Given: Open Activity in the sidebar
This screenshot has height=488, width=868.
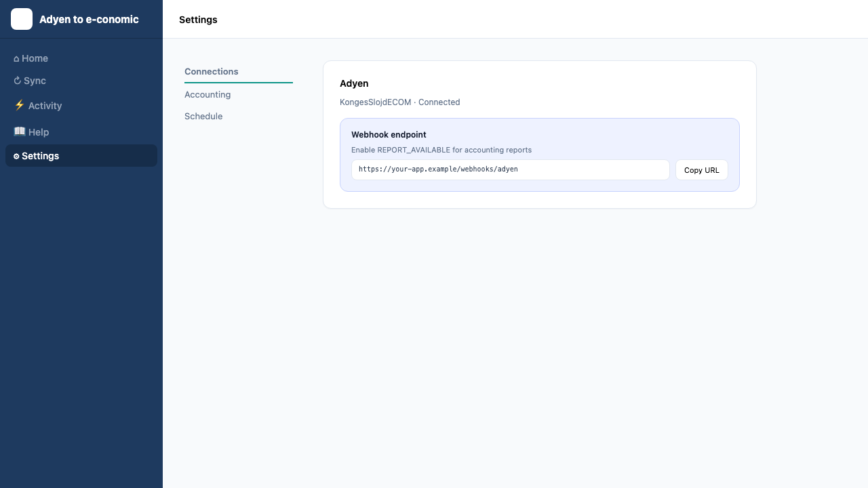Looking at the screenshot, I should [81, 105].
